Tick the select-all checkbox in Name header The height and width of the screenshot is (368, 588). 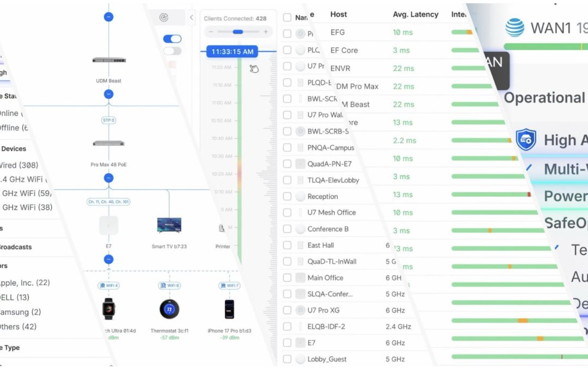(x=287, y=17)
